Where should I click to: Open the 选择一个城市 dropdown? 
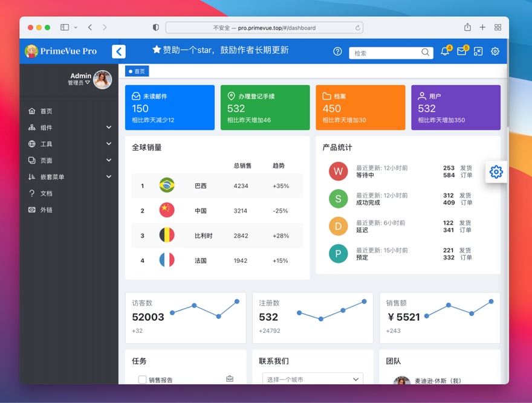313,379
